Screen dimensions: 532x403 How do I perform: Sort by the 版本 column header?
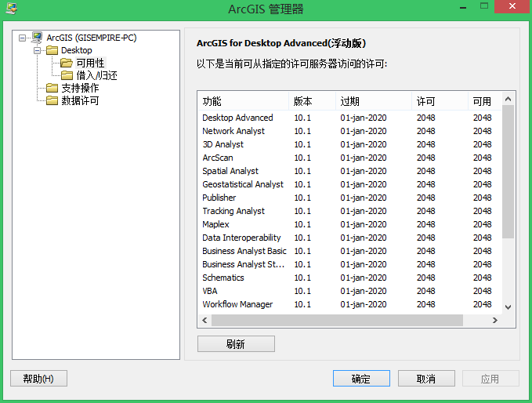click(312, 101)
